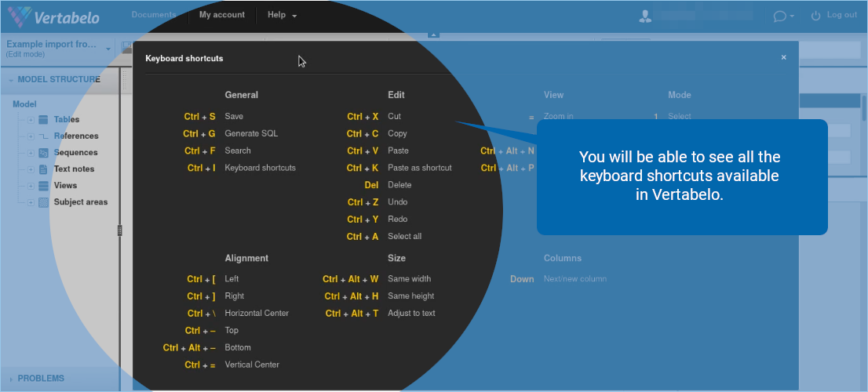Click the General section heading
Image resolution: width=868 pixels, height=392 pixels.
(x=242, y=95)
